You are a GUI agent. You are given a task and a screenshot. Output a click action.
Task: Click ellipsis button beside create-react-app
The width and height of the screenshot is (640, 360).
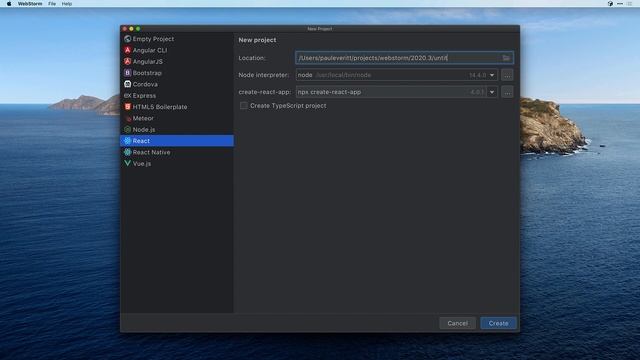(x=507, y=92)
